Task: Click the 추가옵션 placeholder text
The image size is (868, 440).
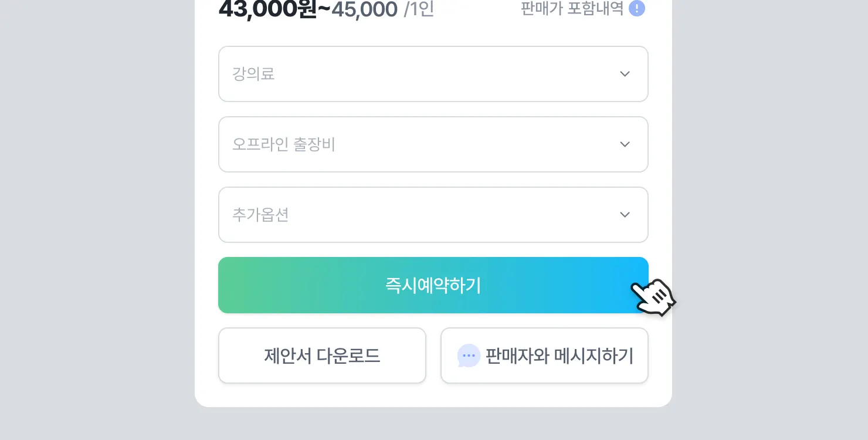Action: pyautogui.click(x=260, y=215)
